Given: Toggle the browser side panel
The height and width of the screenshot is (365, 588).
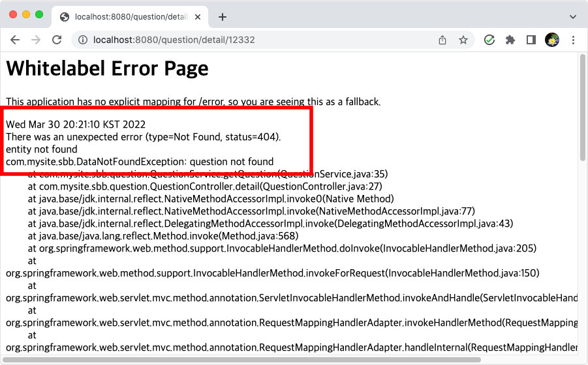Looking at the screenshot, I should (531, 40).
